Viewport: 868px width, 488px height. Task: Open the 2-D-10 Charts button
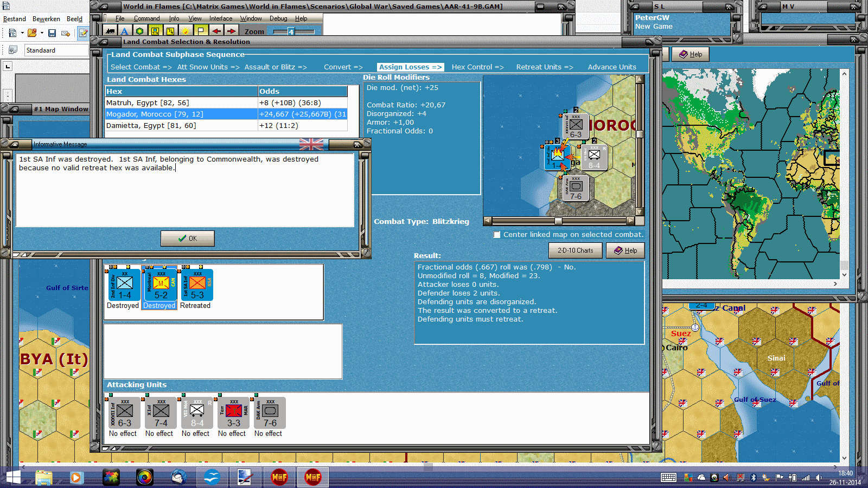pyautogui.click(x=575, y=251)
